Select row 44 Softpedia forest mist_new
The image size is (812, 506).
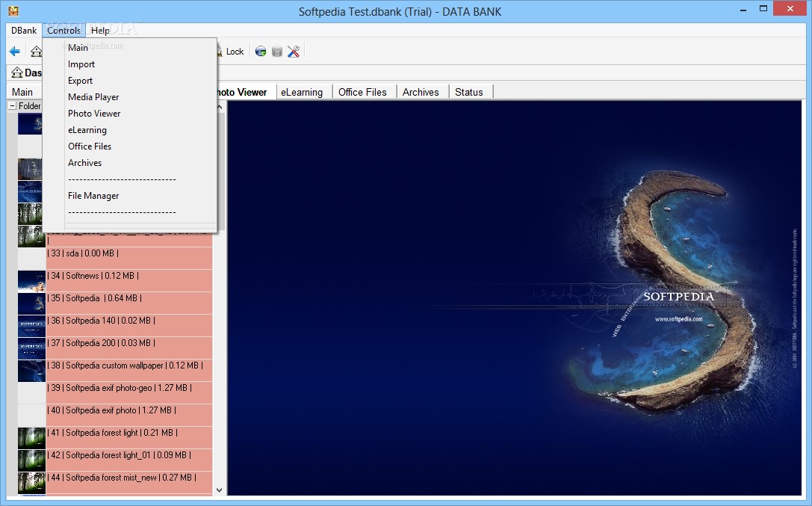coord(129,482)
